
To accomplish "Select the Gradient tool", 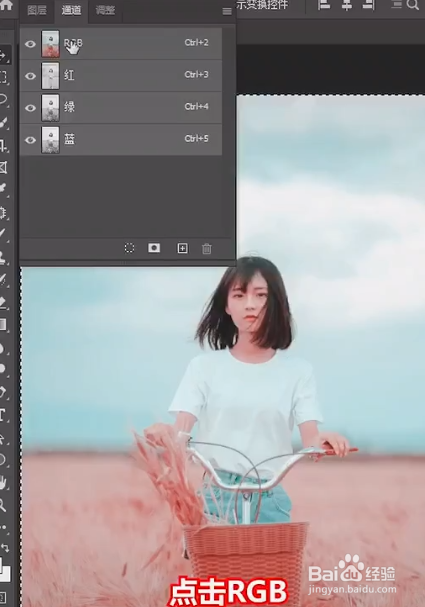I will point(2,324).
